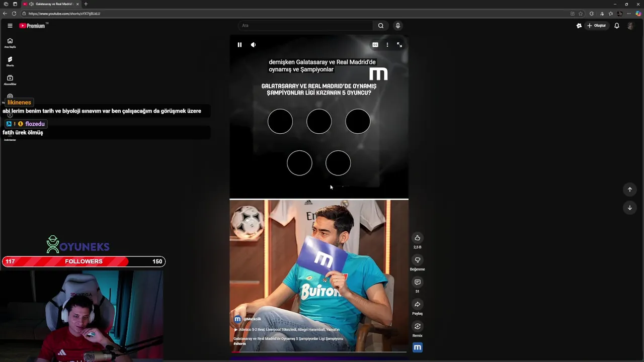Enter fullscreen for the Short
The width and height of the screenshot is (644, 362).
tap(399, 45)
